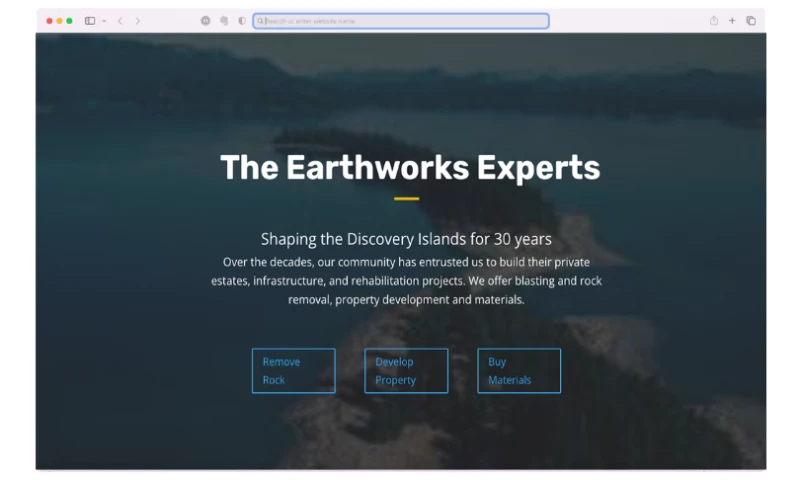
Task: Open the privacy report shield icon
Action: (242, 21)
